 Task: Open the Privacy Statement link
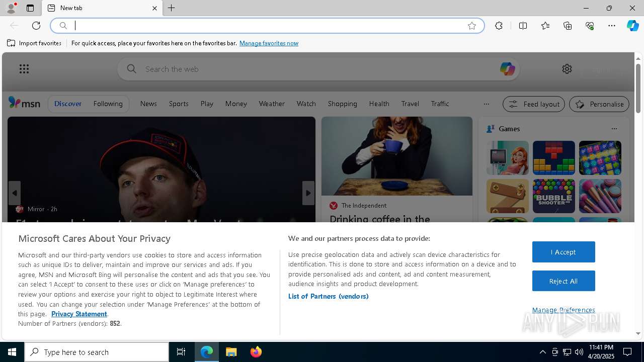click(x=79, y=314)
